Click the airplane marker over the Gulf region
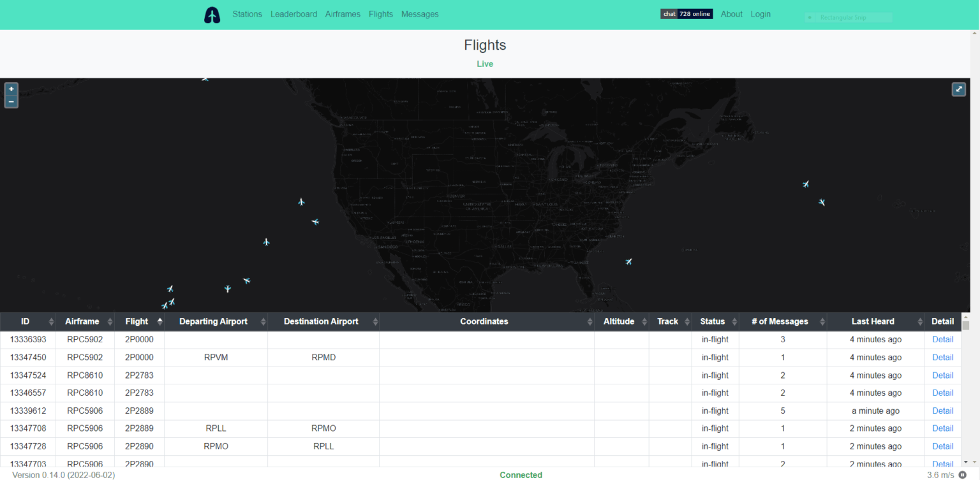Image resolution: width=980 pixels, height=480 pixels. coord(628,261)
